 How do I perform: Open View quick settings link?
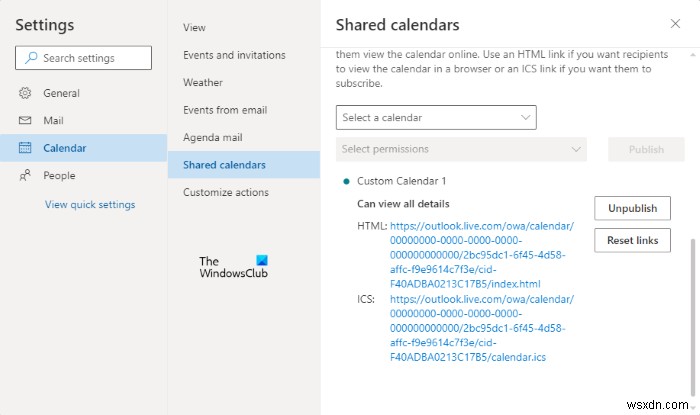point(90,205)
